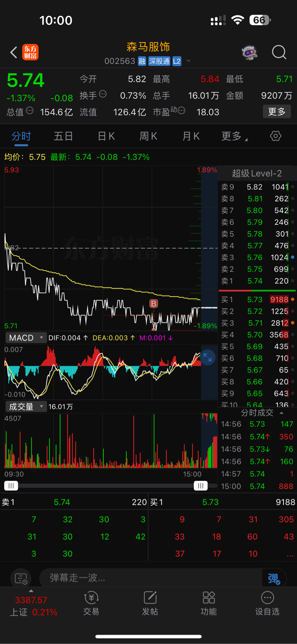Select 买1 order row 5.73

pos(257,299)
